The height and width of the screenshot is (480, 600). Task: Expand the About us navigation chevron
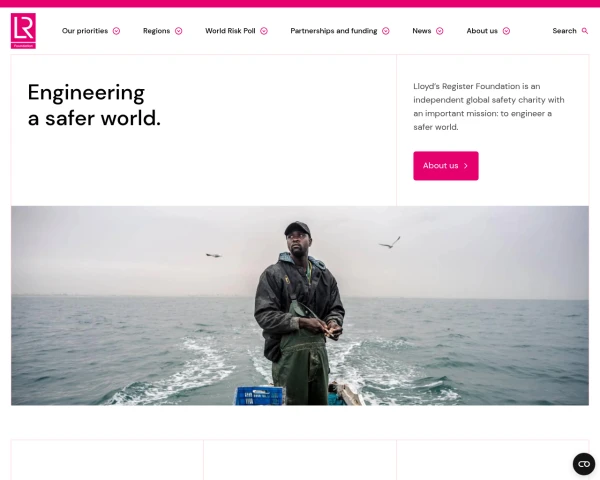click(x=506, y=31)
